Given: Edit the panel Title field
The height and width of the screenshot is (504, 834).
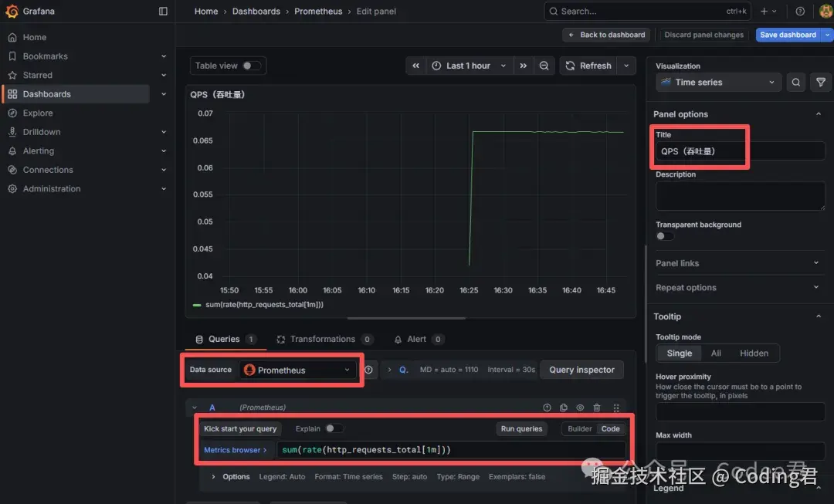Looking at the screenshot, I should pos(740,151).
